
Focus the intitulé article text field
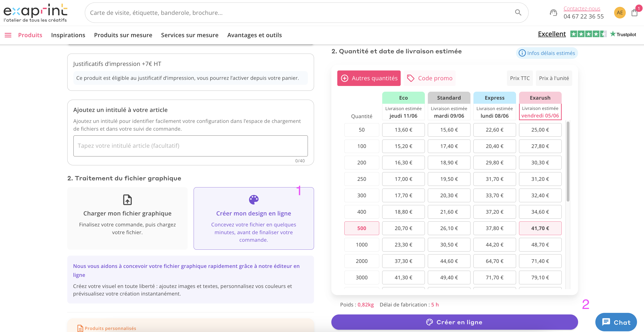click(x=190, y=146)
